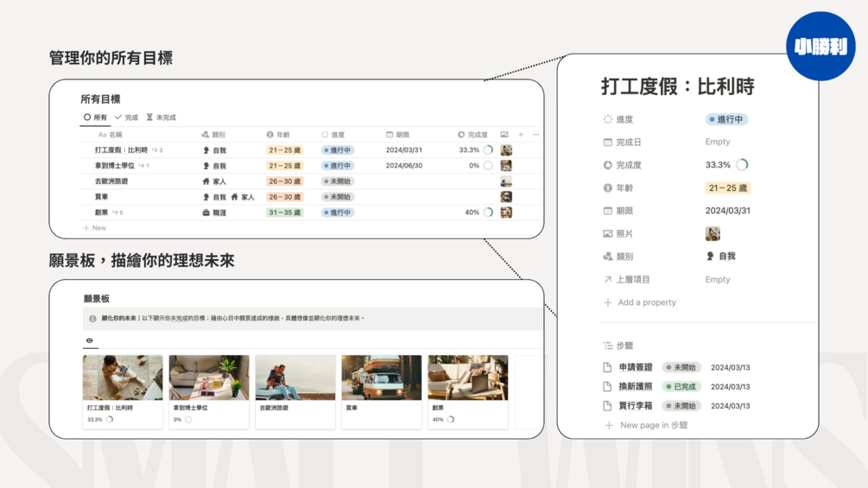Click the 21–25 歲 tag in detail panel
The image size is (868, 488).
[728, 188]
